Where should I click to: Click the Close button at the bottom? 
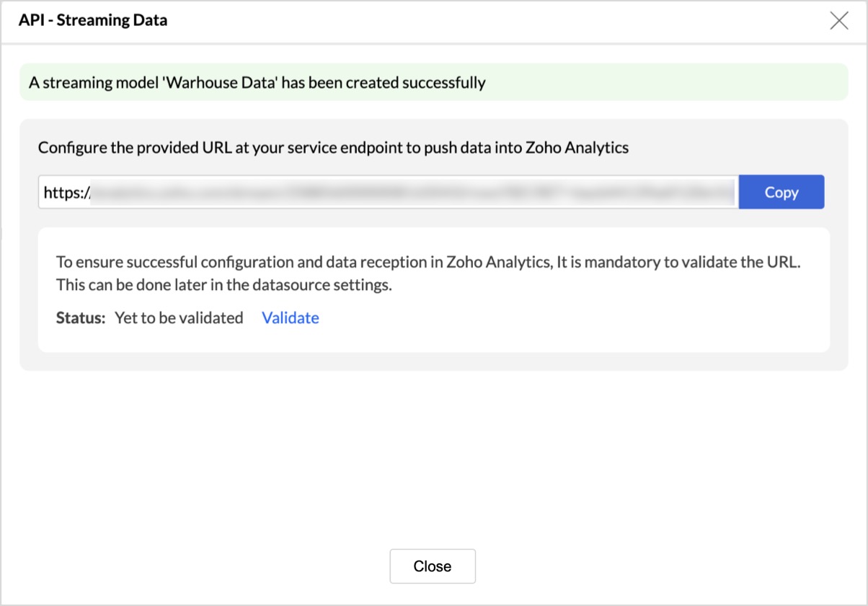coord(433,566)
